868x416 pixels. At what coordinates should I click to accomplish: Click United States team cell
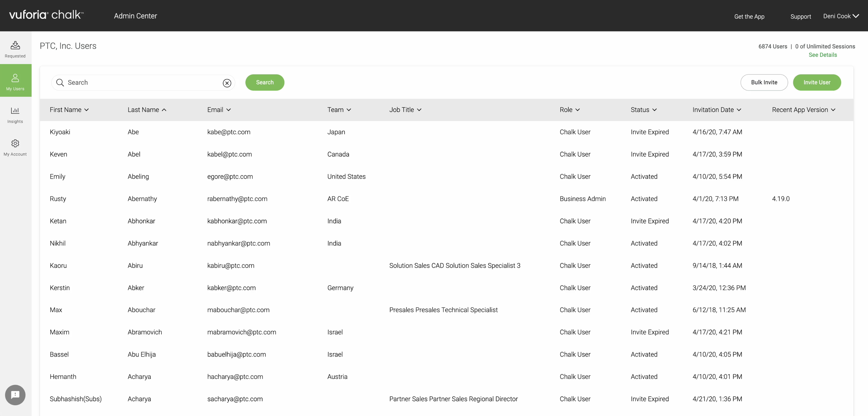tap(347, 177)
